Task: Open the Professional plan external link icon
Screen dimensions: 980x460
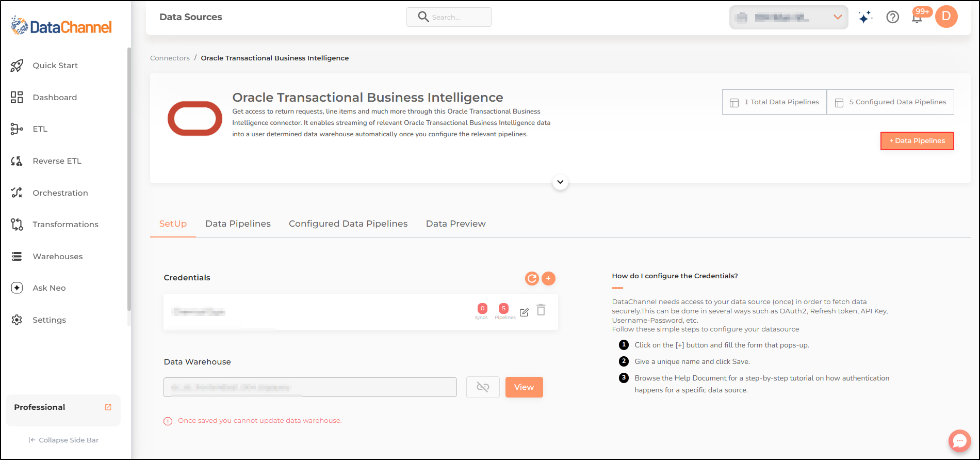Action: point(108,407)
